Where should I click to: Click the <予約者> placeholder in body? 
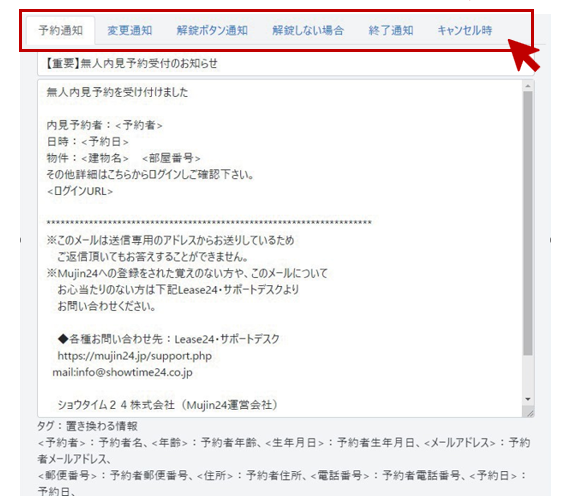(139, 125)
